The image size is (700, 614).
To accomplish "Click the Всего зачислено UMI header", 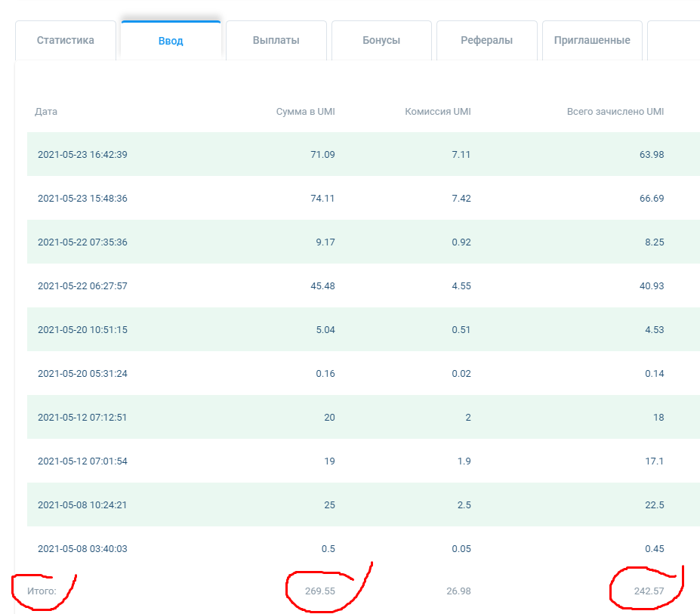I will pyautogui.click(x=615, y=112).
